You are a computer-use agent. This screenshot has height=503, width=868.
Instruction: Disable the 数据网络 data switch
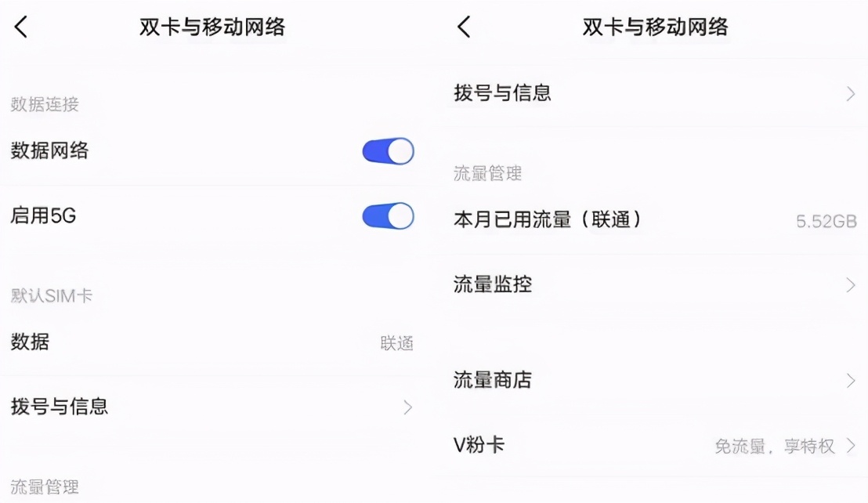pyautogui.click(x=387, y=150)
